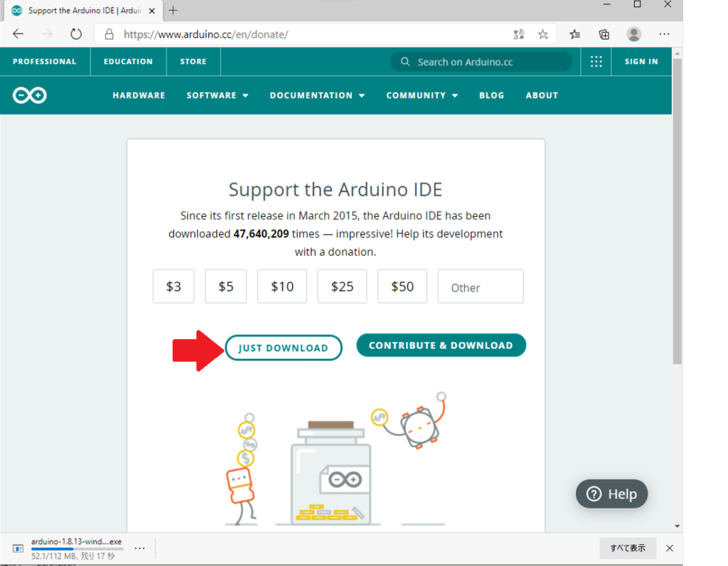Click the Arduino infinity logo
This screenshot has width=728, height=566.
tap(30, 95)
